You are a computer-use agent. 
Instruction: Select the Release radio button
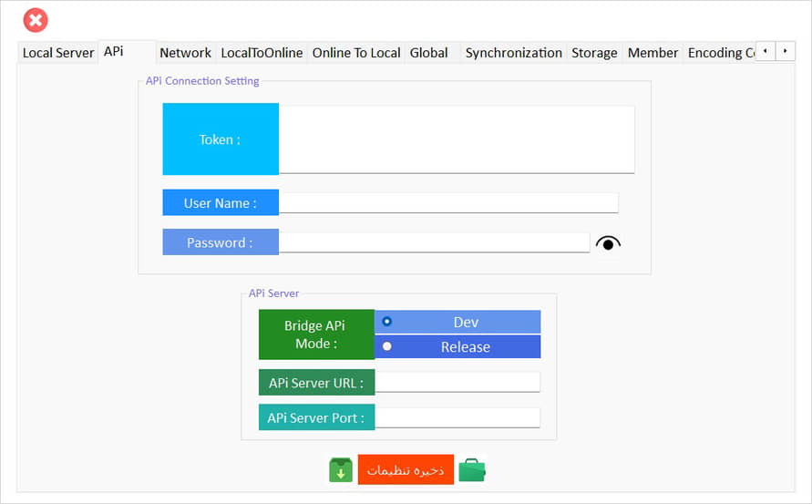387,346
